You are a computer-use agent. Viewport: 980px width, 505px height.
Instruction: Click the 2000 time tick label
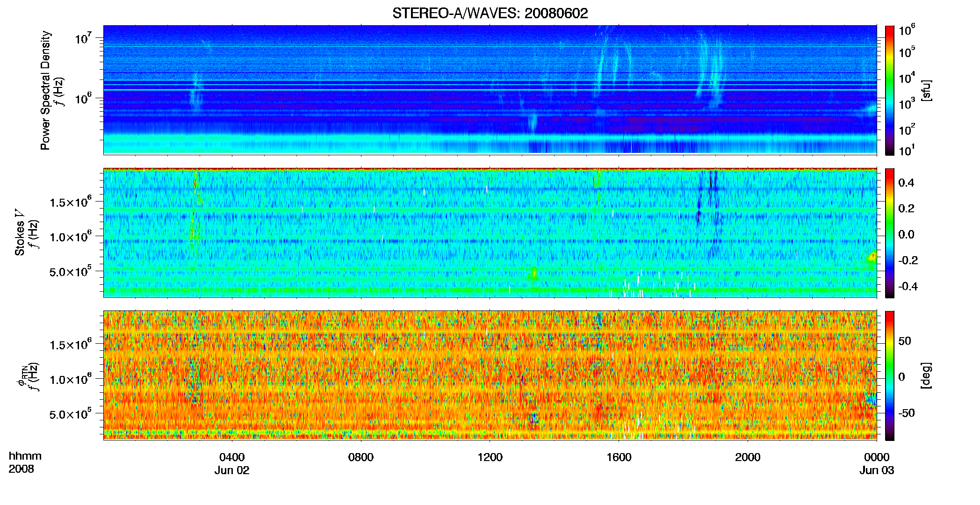[x=748, y=457]
